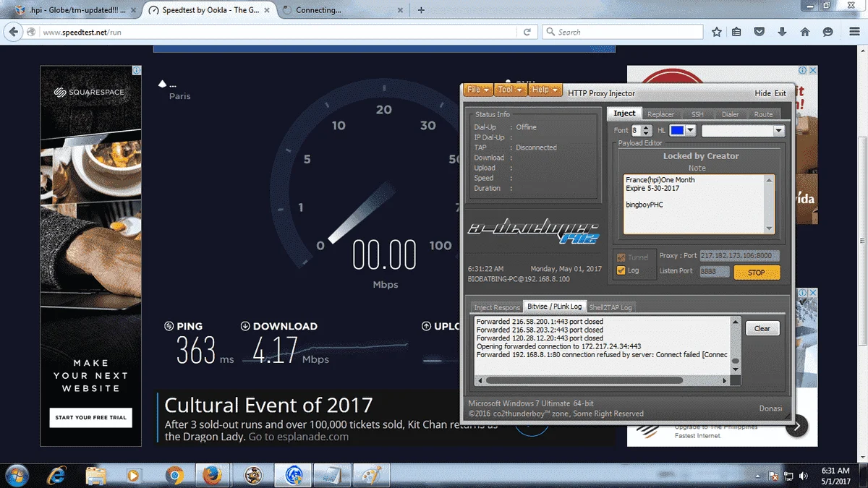The height and width of the screenshot is (488, 868).
Task: Switch to the SSH tab
Action: pyautogui.click(x=697, y=114)
